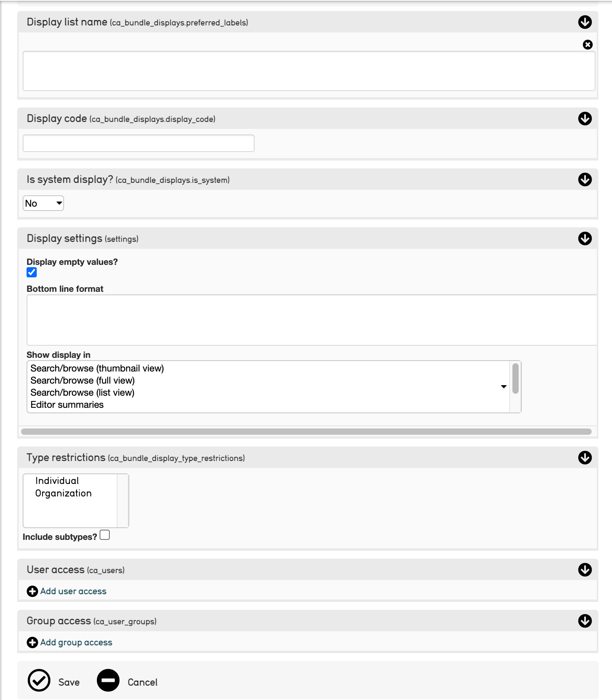Uncheck Display empty values checkbox
Screen dimensions: 612x700
pyautogui.click(x=32, y=272)
